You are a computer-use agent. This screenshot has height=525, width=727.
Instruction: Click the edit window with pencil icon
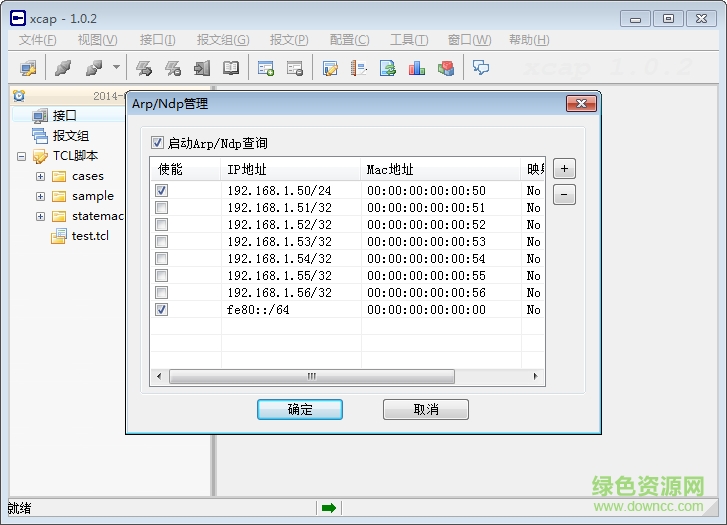[330, 68]
